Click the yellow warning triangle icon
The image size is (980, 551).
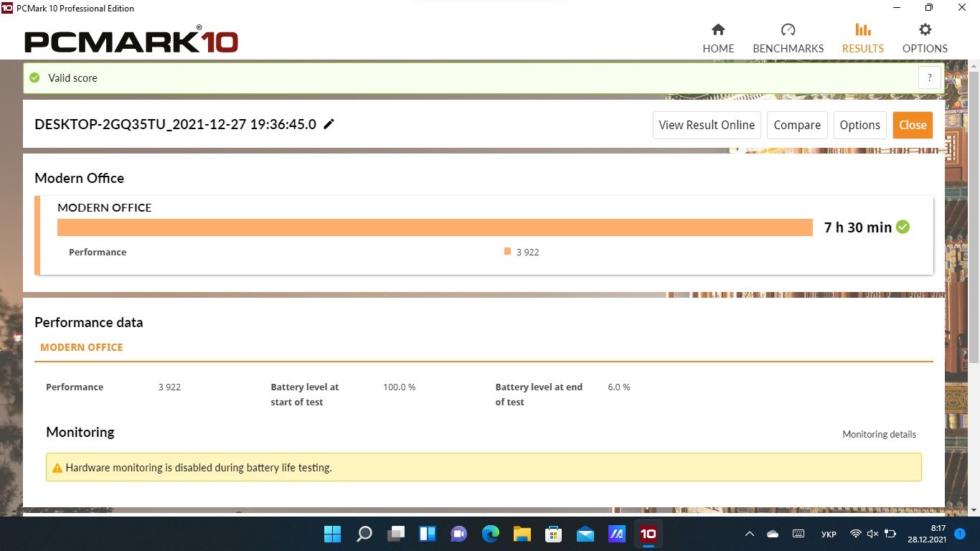57,468
